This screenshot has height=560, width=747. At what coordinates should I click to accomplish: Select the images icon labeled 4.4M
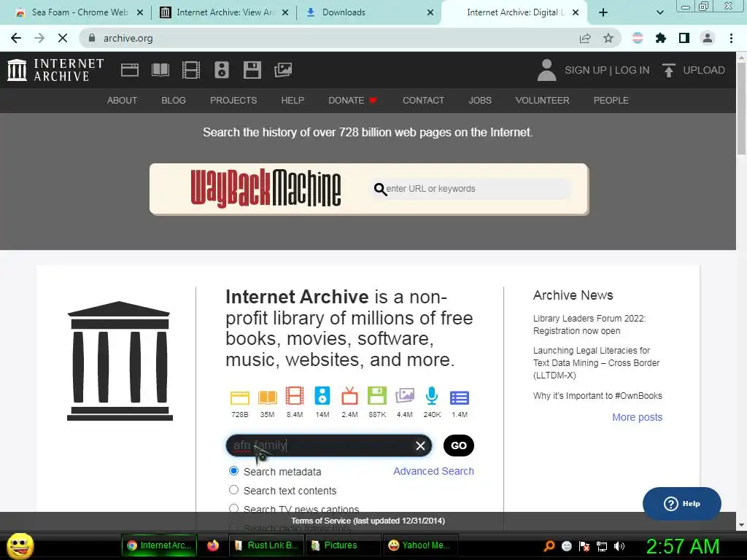click(x=404, y=396)
